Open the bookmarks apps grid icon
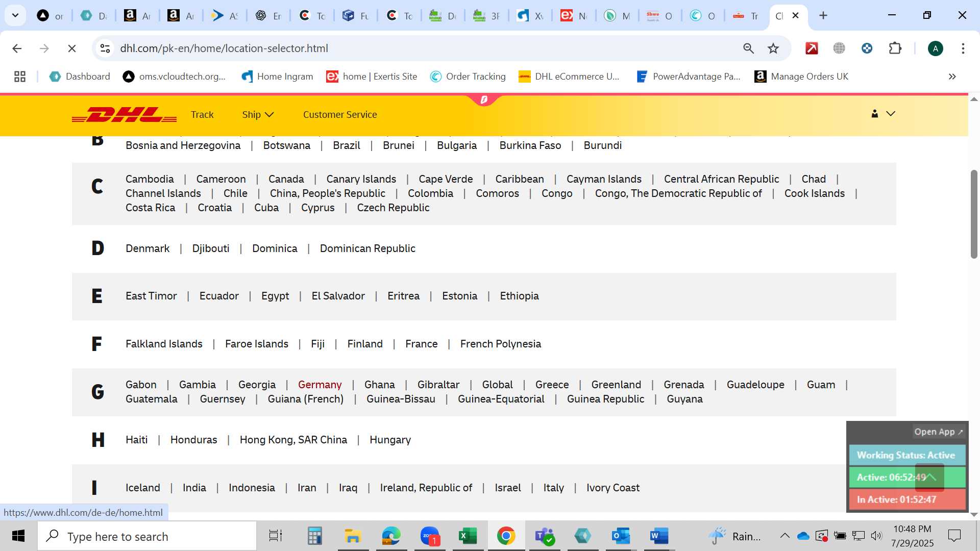Viewport: 980px width, 551px height. 20,77
